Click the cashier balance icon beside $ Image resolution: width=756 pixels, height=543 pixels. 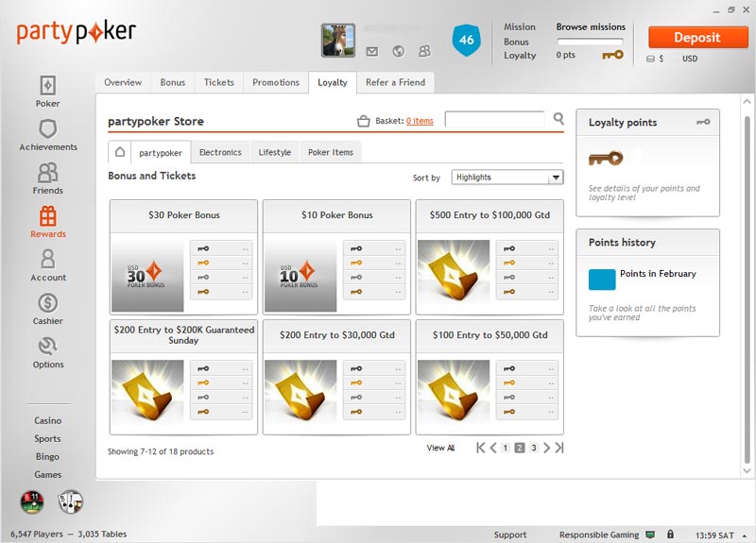(x=650, y=59)
